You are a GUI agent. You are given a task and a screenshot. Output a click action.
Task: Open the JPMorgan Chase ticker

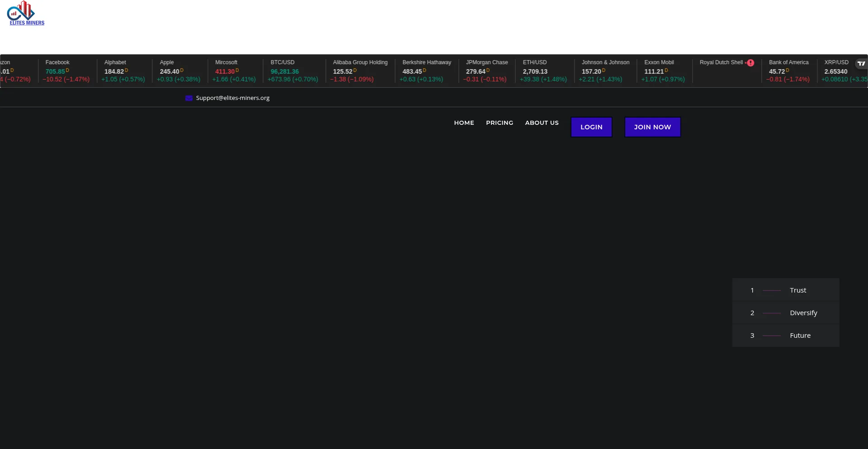click(x=486, y=71)
